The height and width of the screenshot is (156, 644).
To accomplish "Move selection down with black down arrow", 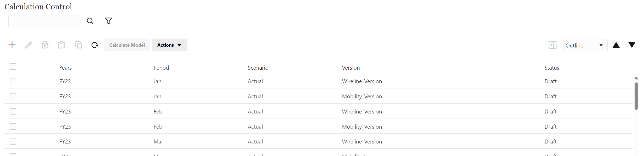I will 632,45.
